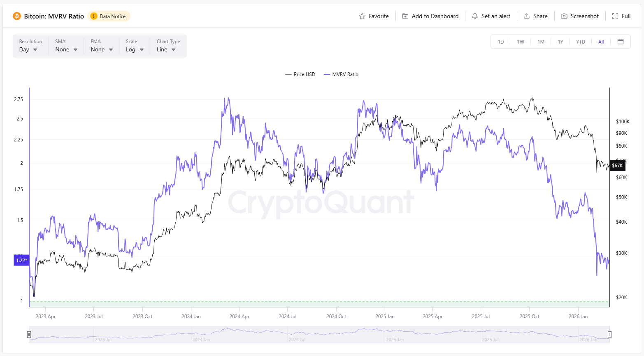Image resolution: width=644 pixels, height=356 pixels.
Task: Click the orange Bitcoin logo icon
Action: (17, 16)
